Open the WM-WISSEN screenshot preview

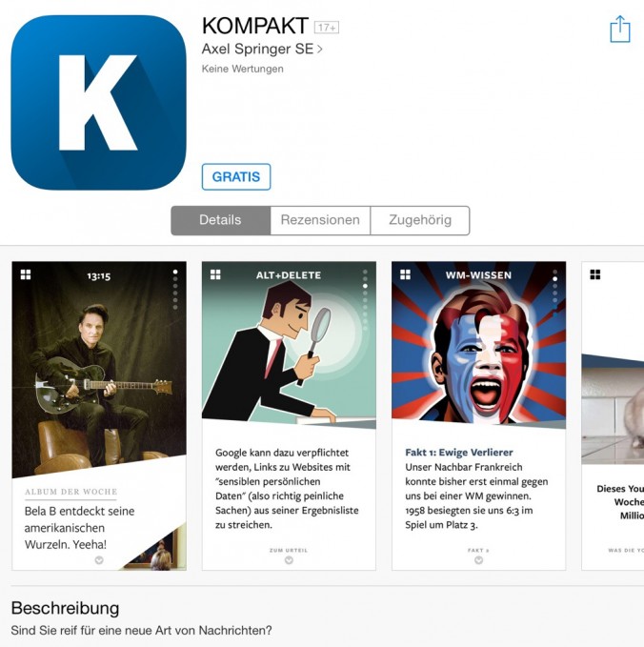coord(478,415)
